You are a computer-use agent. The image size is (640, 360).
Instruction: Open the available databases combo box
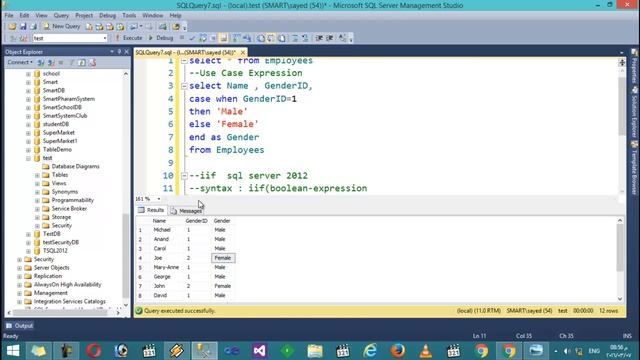(x=70, y=38)
